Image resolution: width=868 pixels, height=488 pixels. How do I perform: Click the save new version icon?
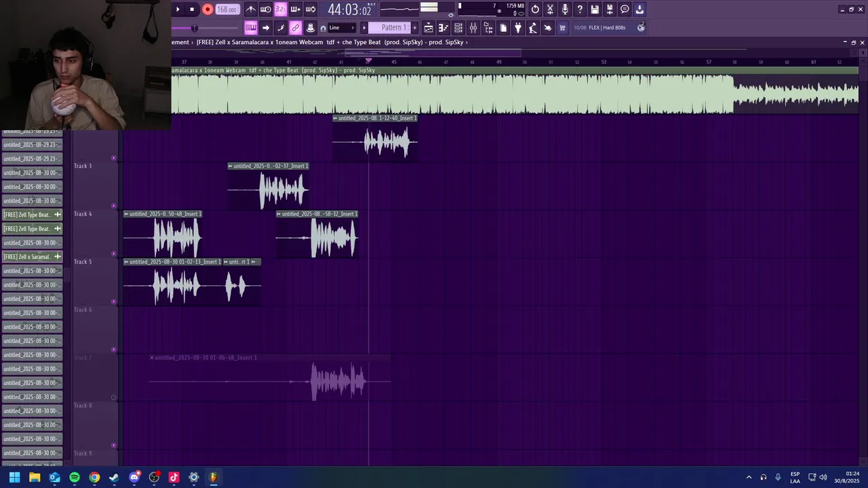coord(610,9)
